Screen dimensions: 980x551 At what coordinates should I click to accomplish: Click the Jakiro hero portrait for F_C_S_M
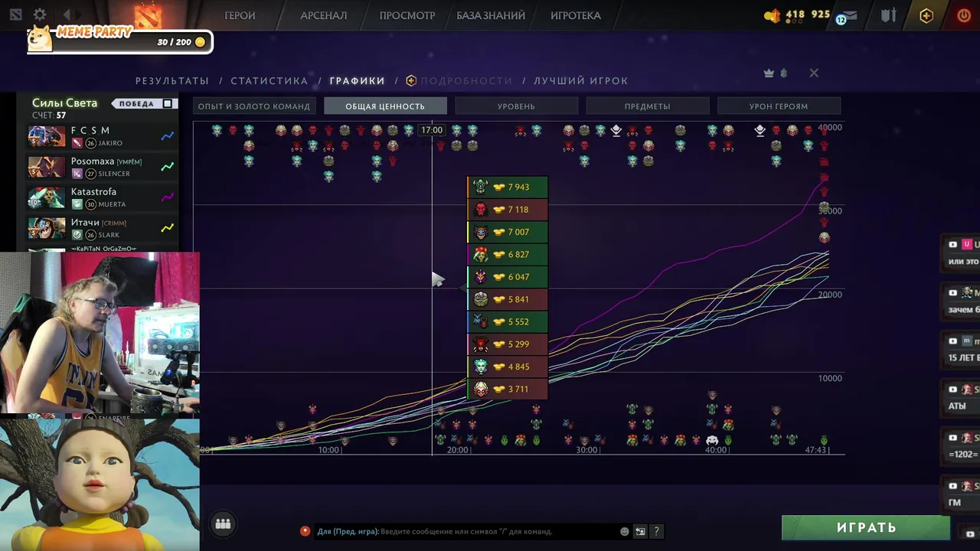point(47,136)
